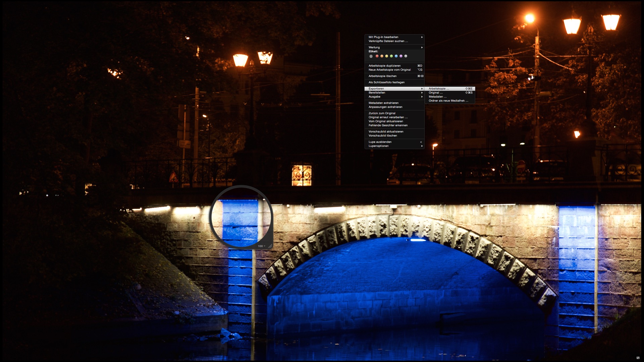The width and height of the screenshot is (644, 362).
Task: Choose 'Verknüpfte Dateien suchen …'
Action: pyautogui.click(x=394, y=41)
